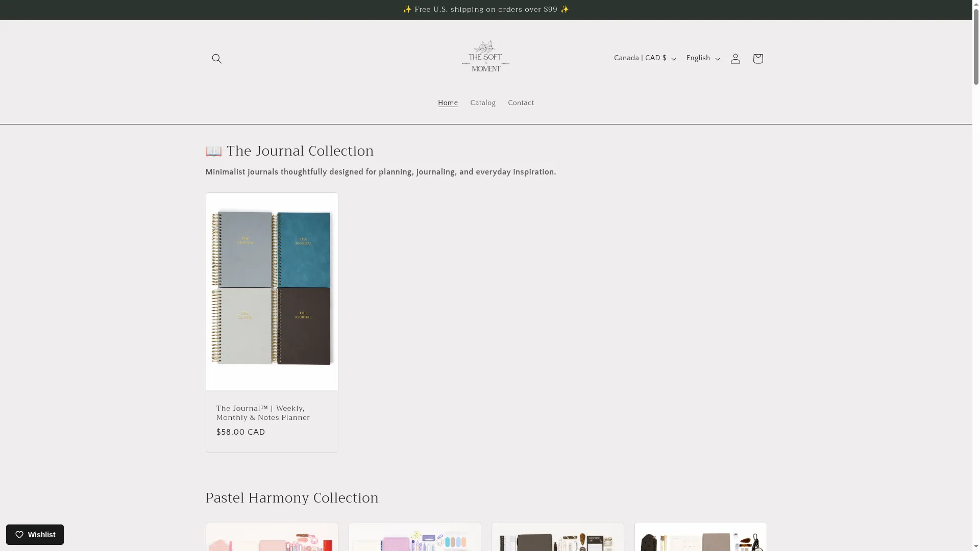
Task: Click the heart icon in Wishlist button
Action: coord(19,535)
